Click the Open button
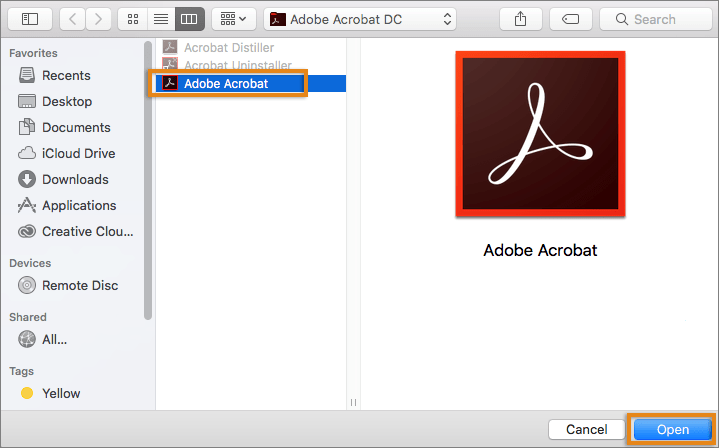This screenshot has height=448, width=719. [673, 429]
